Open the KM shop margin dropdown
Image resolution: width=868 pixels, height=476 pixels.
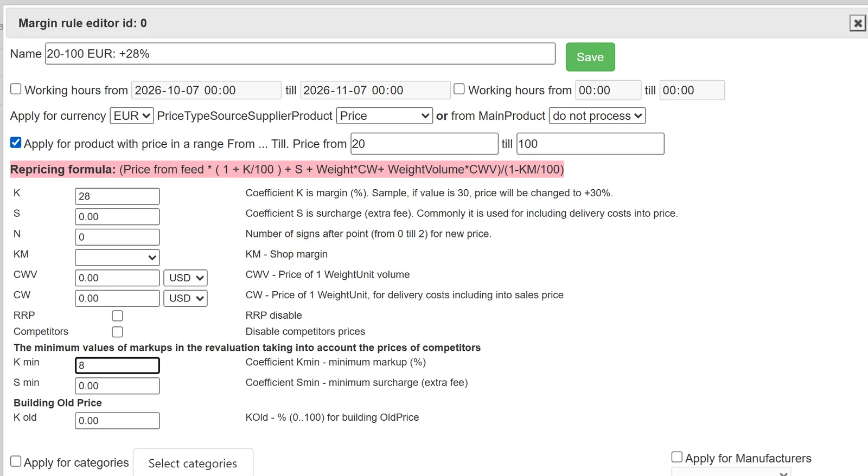[x=117, y=258]
